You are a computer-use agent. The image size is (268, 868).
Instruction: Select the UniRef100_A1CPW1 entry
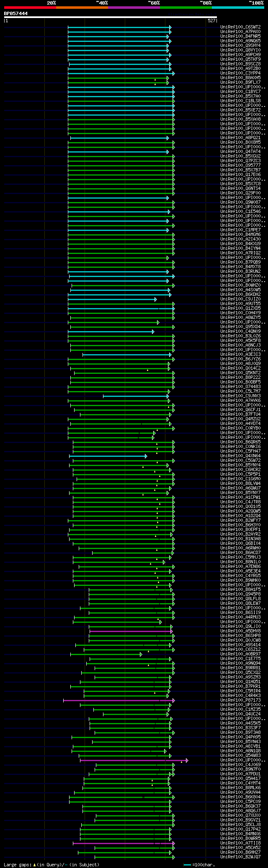240,497
